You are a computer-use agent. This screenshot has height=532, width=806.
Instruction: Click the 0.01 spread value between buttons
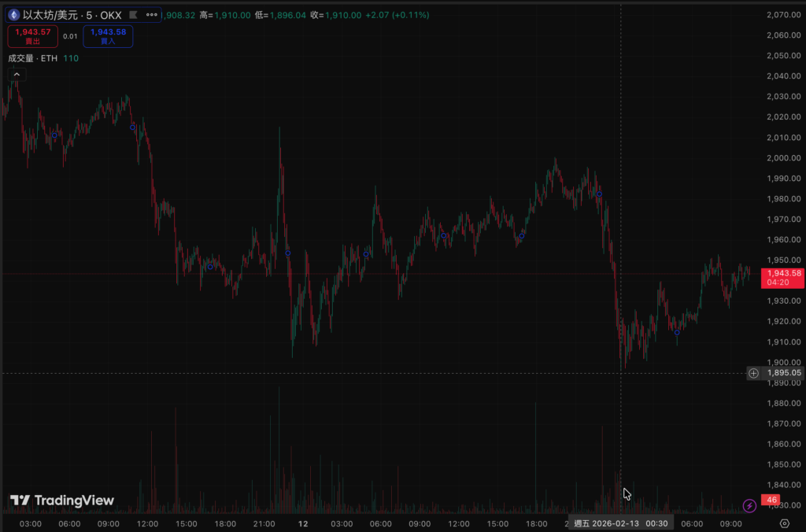coord(70,36)
